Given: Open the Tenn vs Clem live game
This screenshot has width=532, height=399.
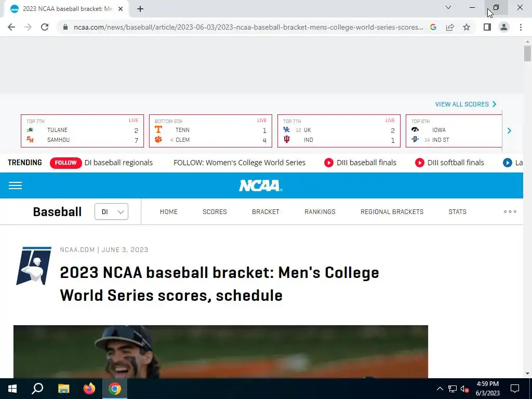Looking at the screenshot, I should (x=210, y=131).
